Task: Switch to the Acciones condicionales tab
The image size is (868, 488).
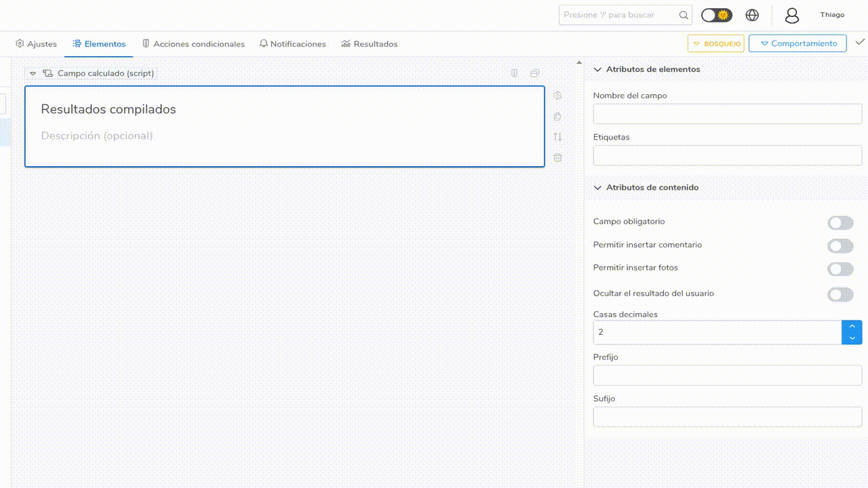Action: (x=193, y=44)
